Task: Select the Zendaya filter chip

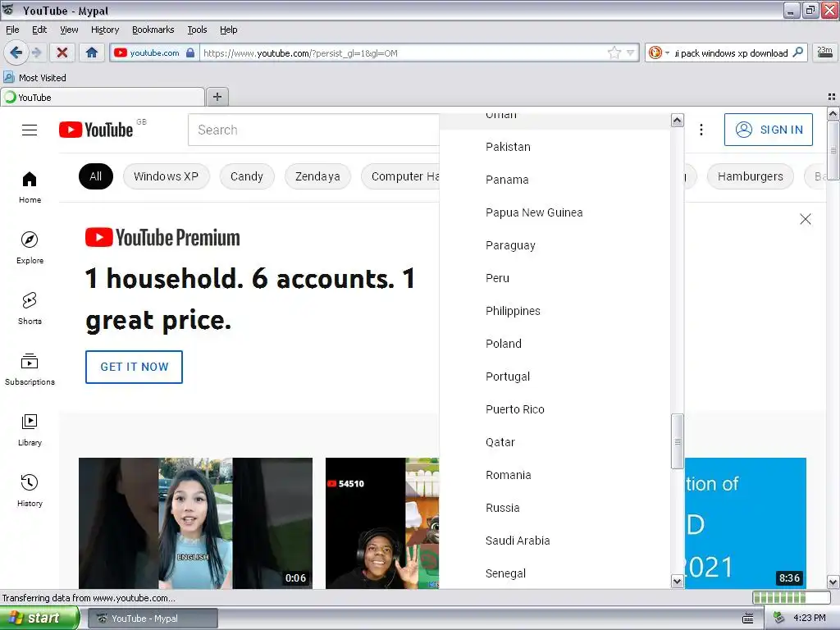Action: [x=317, y=176]
